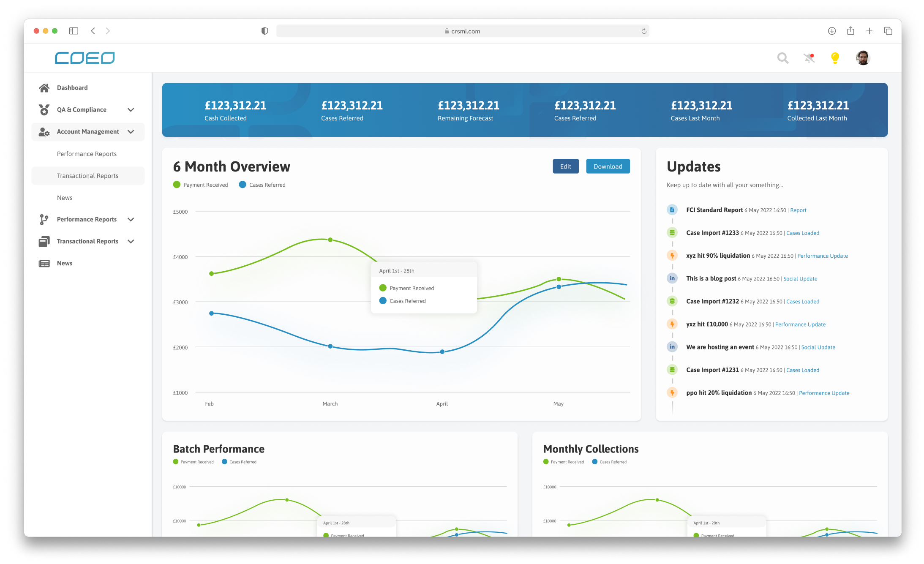The width and height of the screenshot is (924, 564).
Task: Click the Dashboard home icon
Action: point(44,87)
